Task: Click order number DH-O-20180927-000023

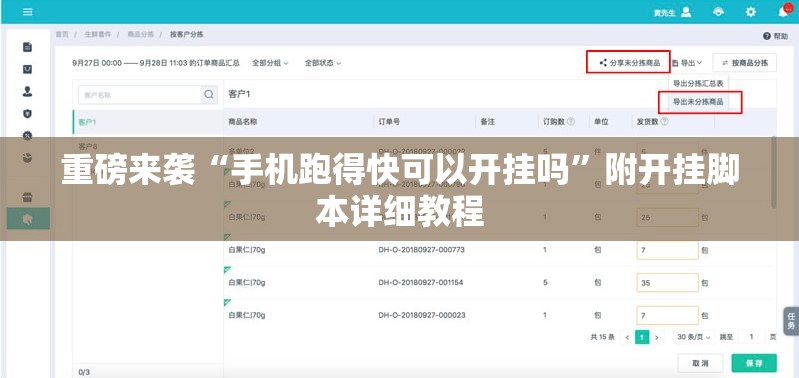Action: coord(422,315)
